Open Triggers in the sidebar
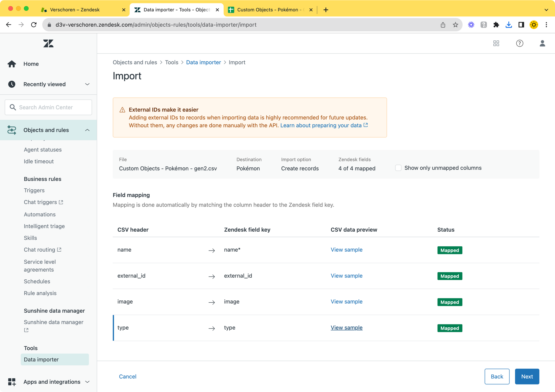Image resolution: width=555 pixels, height=392 pixels. [x=34, y=190]
